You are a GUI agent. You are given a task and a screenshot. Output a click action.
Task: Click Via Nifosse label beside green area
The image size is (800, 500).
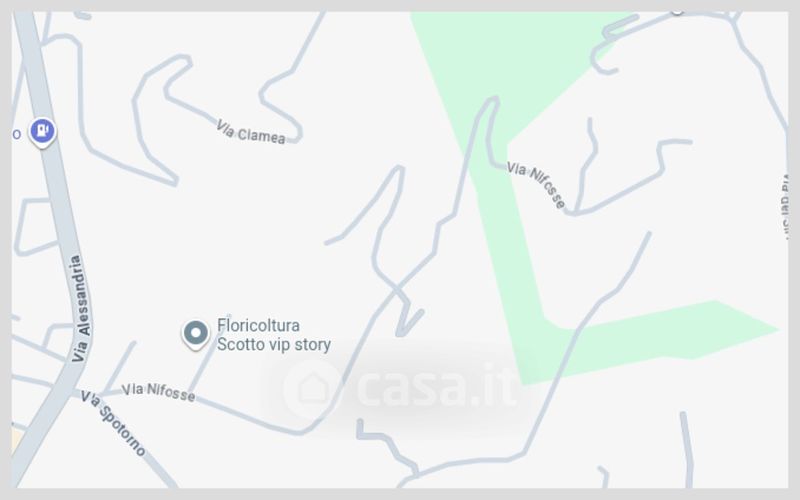point(537,184)
